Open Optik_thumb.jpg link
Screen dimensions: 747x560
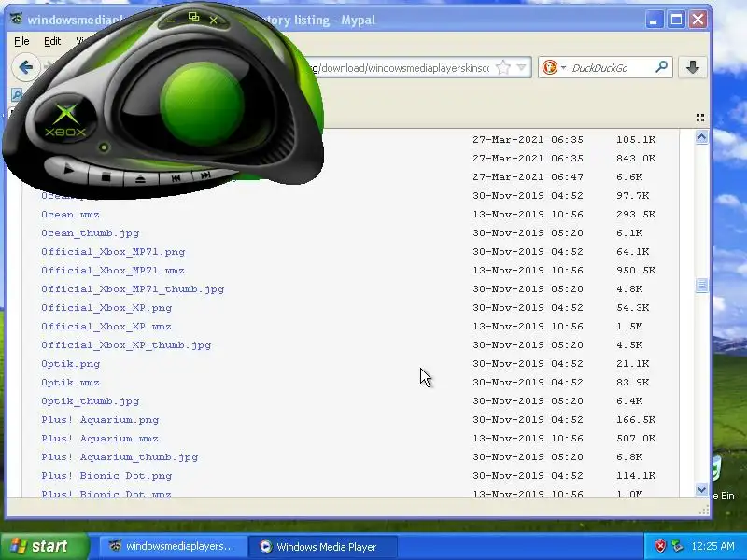pyautogui.click(x=90, y=401)
